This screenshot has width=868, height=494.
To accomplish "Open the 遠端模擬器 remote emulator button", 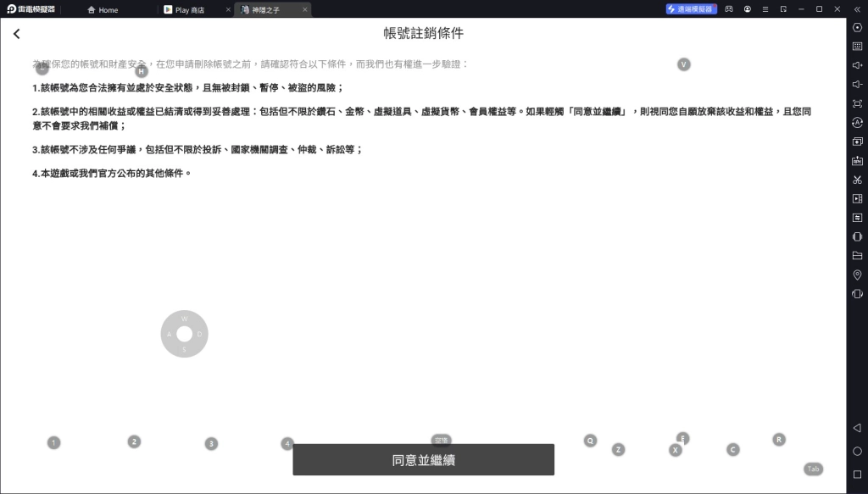I will click(692, 9).
